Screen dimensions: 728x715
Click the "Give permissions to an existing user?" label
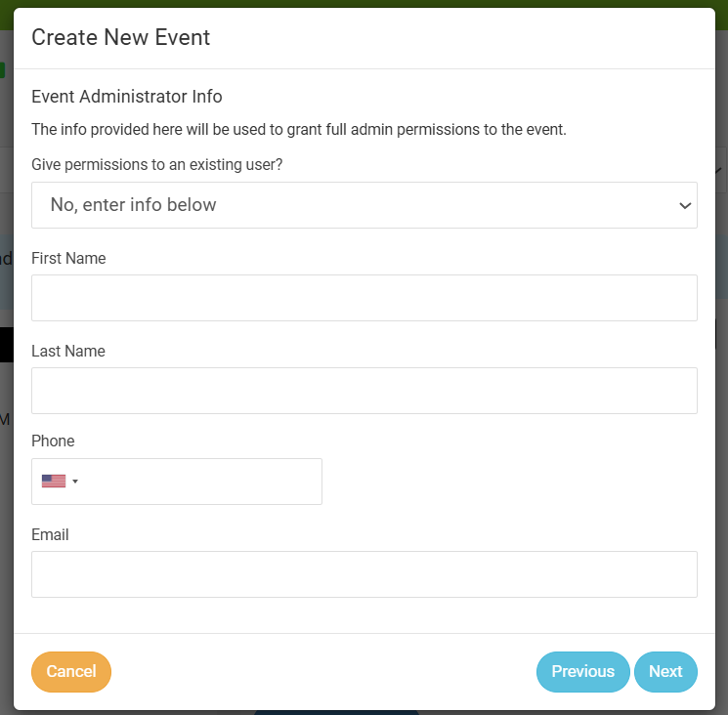(157, 165)
